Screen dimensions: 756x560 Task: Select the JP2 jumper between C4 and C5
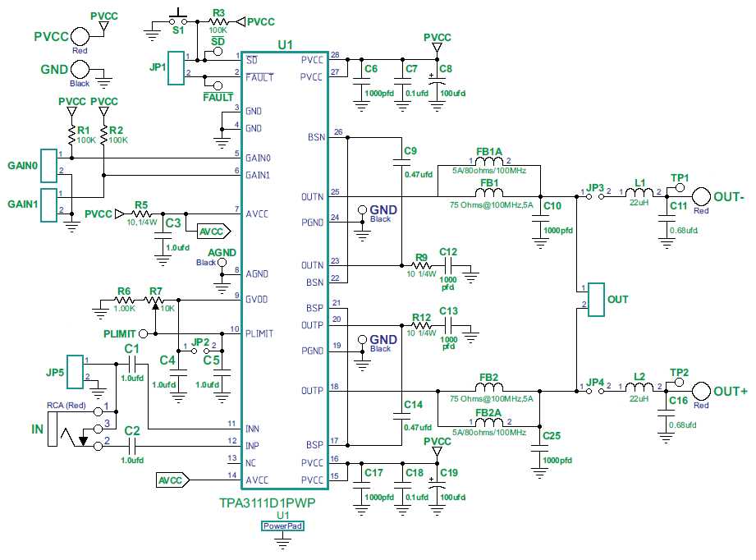coord(200,351)
